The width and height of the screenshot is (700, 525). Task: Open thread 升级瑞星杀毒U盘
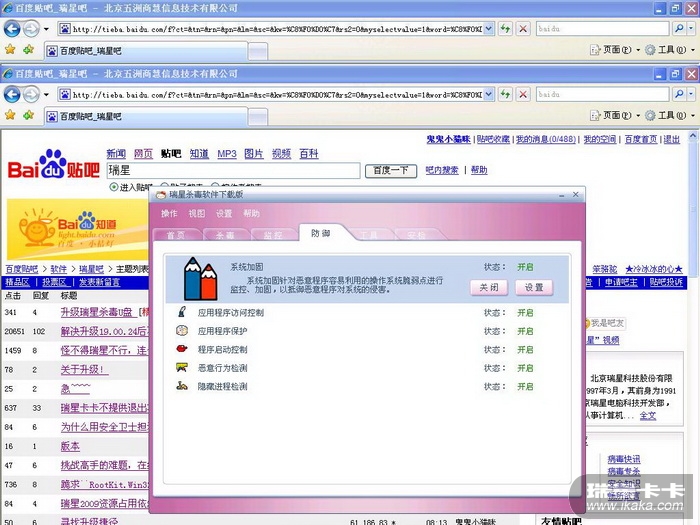click(x=97, y=312)
